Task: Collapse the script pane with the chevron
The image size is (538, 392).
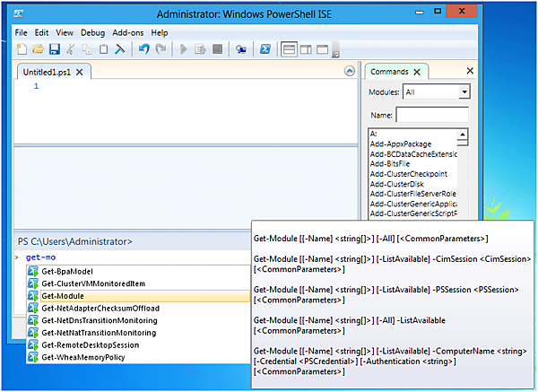Action: click(350, 71)
